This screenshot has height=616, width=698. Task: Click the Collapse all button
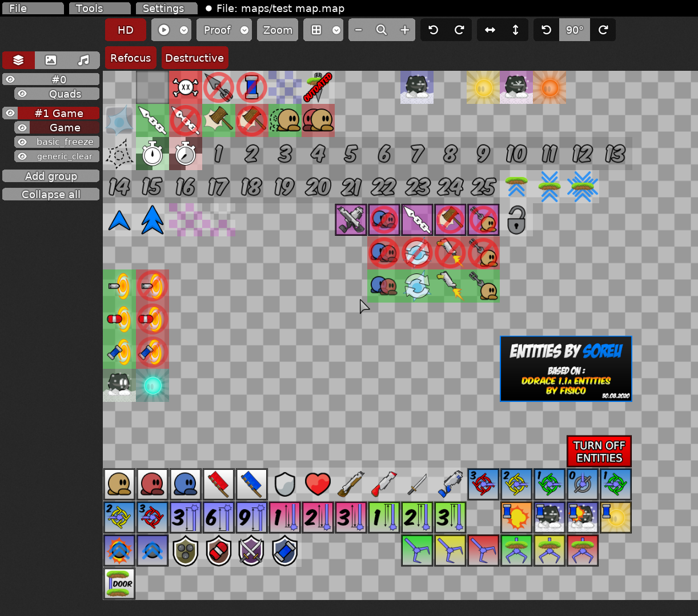click(x=51, y=194)
